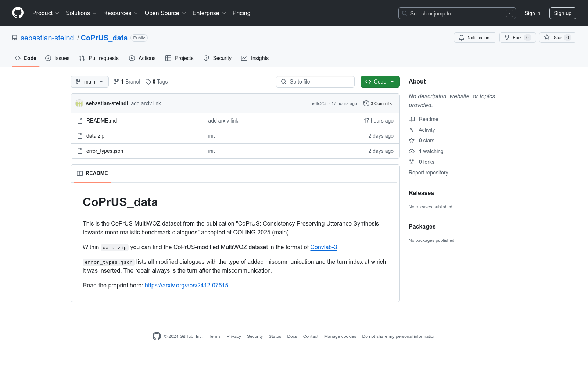The width and height of the screenshot is (588, 368).
Task: Switch to the Insights tab
Action: 255,58
